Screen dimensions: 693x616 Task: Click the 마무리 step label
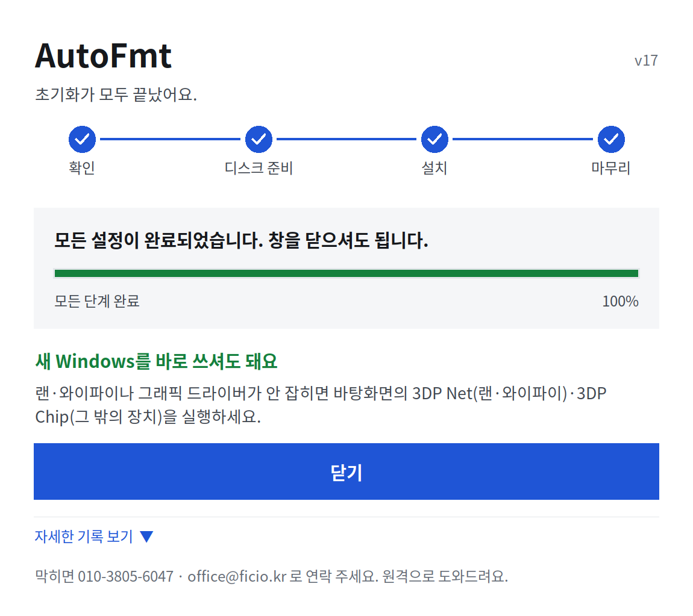tap(611, 168)
